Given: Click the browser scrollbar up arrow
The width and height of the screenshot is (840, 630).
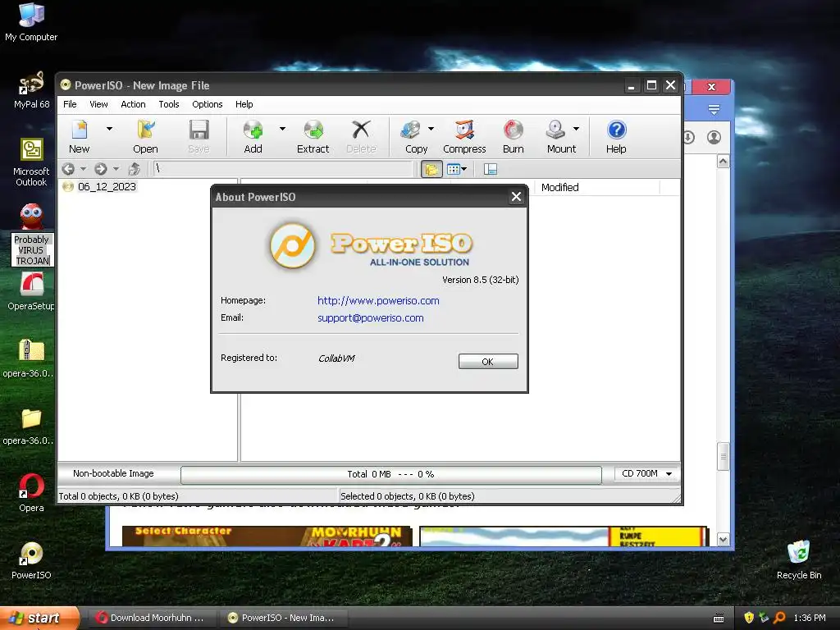Looking at the screenshot, I should [724, 162].
